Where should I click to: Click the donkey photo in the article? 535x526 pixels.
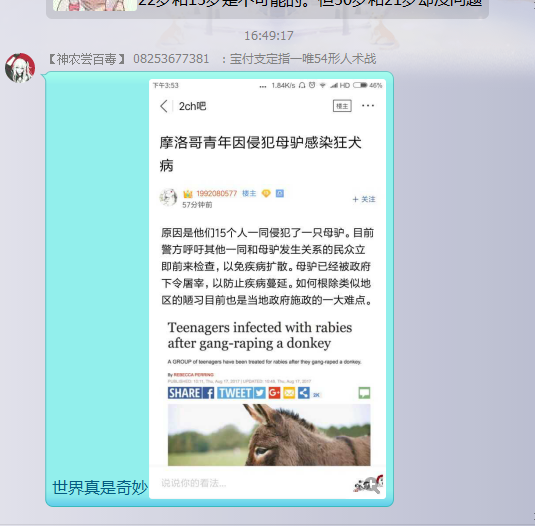pos(269,435)
